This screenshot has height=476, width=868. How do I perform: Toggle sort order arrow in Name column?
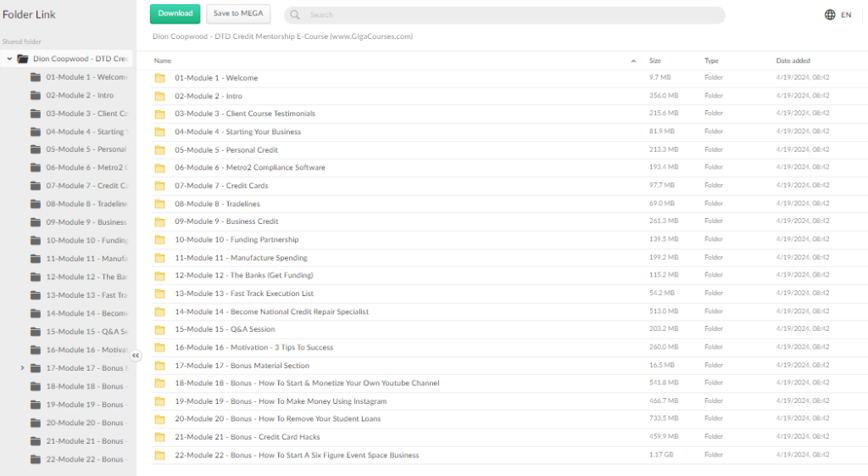click(x=634, y=61)
